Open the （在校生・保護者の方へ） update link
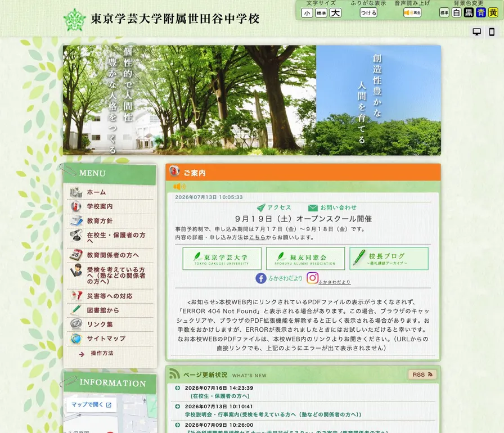 (x=220, y=396)
